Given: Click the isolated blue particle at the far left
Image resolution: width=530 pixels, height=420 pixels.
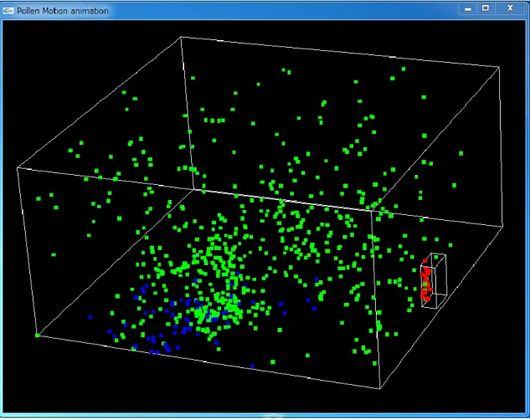Looking at the screenshot, I should (90, 317).
